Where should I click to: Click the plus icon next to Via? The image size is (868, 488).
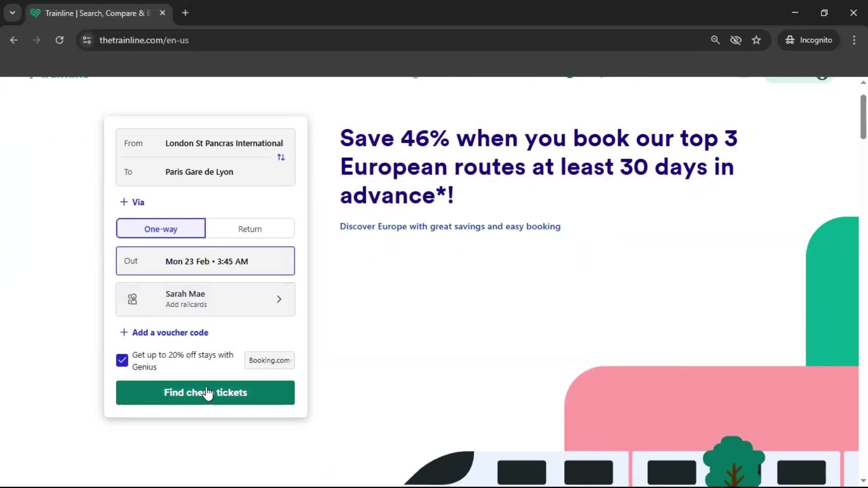pyautogui.click(x=124, y=202)
